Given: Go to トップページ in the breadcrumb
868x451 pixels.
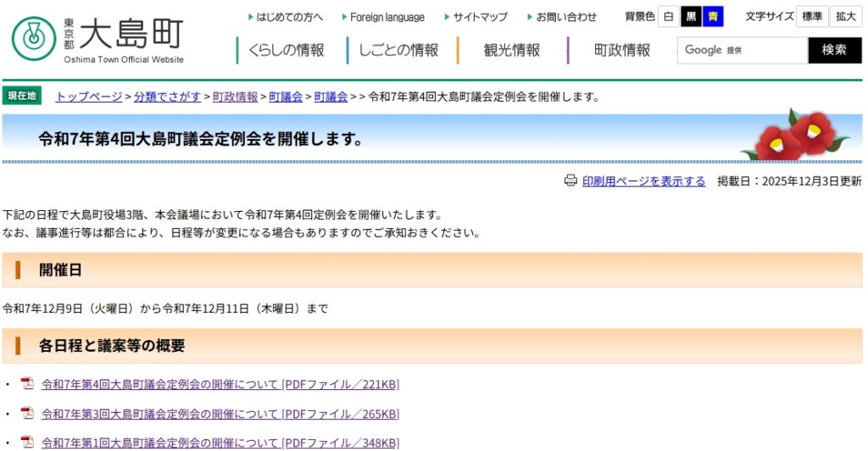Looking at the screenshot, I should [89, 97].
